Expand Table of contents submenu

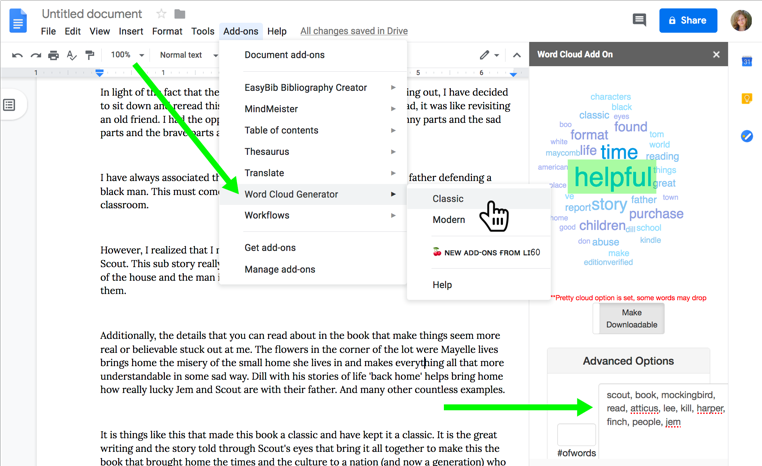(313, 130)
